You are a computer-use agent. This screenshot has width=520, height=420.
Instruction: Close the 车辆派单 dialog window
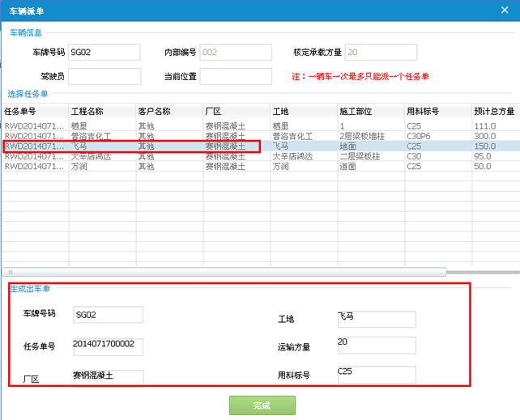click(x=506, y=10)
